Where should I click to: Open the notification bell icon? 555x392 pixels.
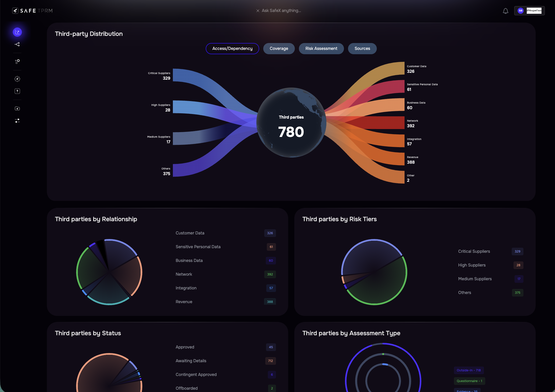[506, 11]
